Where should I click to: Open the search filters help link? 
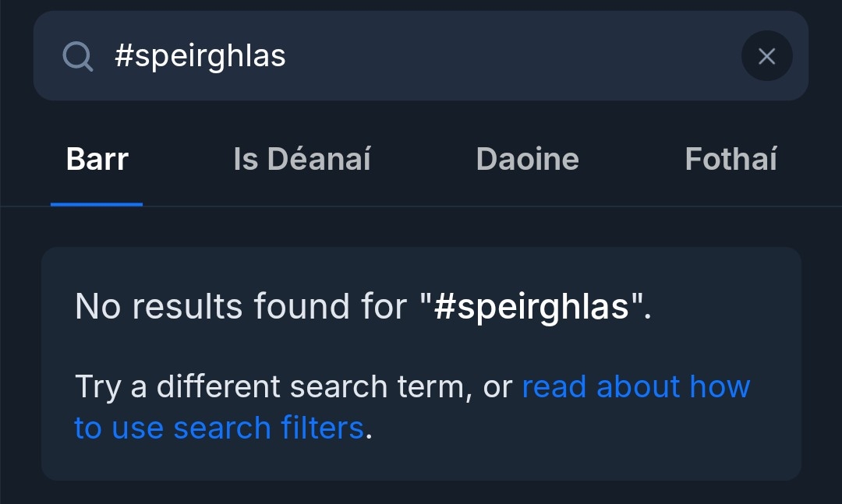coord(635,387)
